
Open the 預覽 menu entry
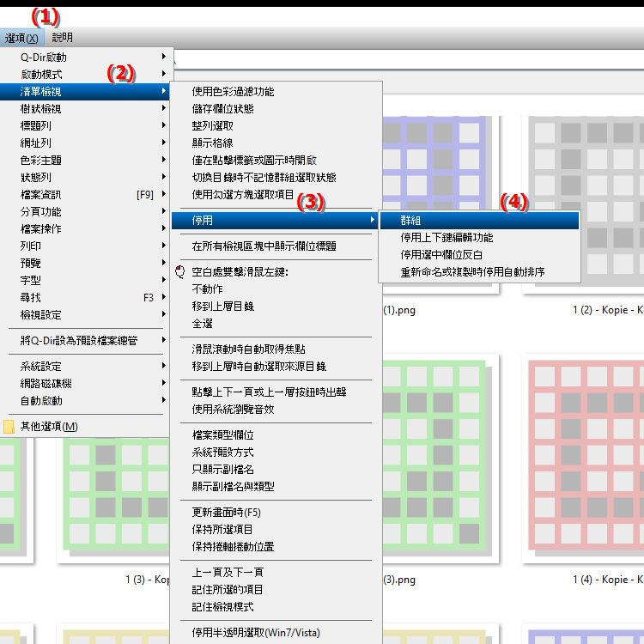[x=86, y=264]
